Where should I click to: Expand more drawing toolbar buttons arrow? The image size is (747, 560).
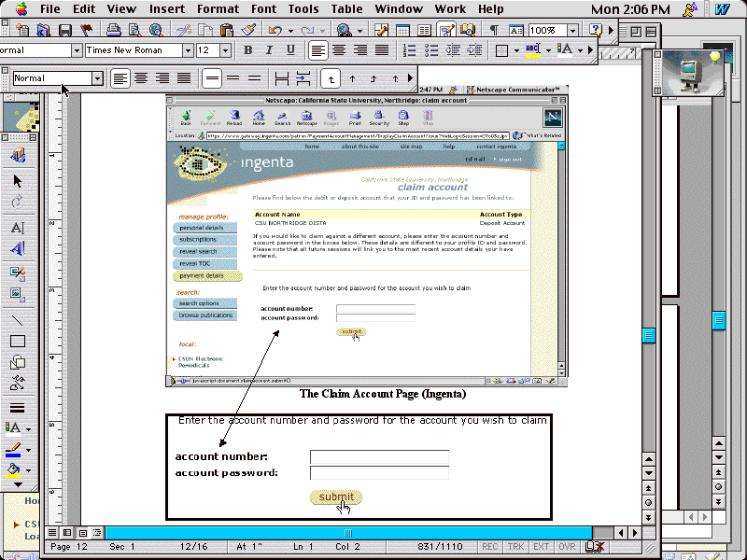coord(18,484)
